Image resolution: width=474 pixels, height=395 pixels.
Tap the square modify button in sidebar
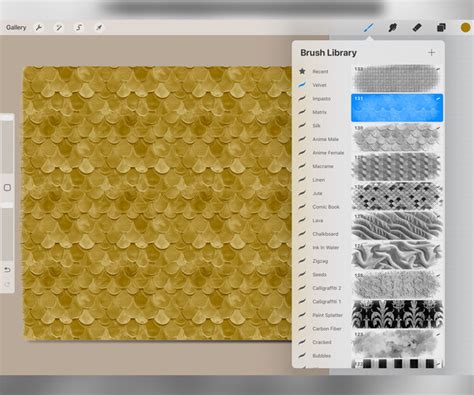7,188
